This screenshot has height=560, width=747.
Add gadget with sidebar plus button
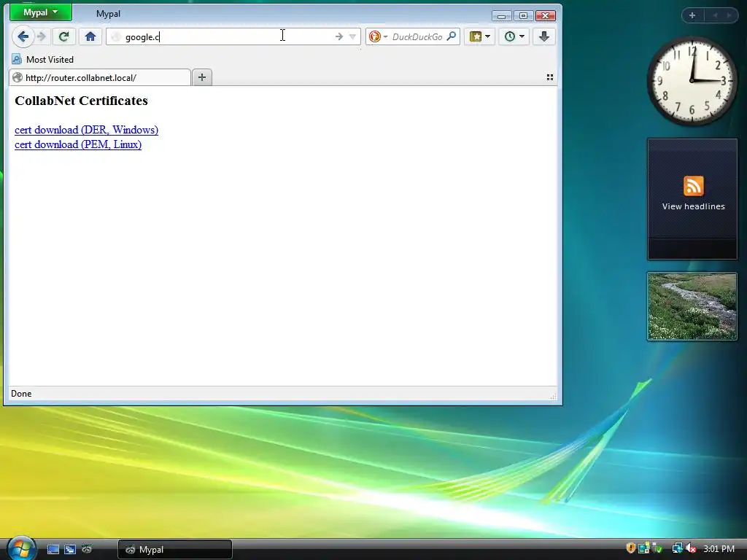pyautogui.click(x=692, y=15)
